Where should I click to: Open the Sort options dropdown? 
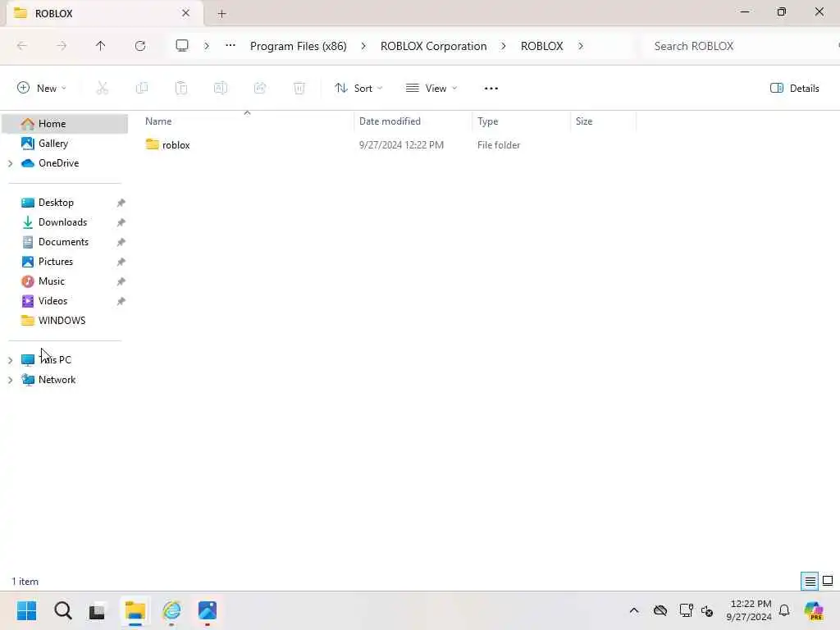[x=358, y=89]
